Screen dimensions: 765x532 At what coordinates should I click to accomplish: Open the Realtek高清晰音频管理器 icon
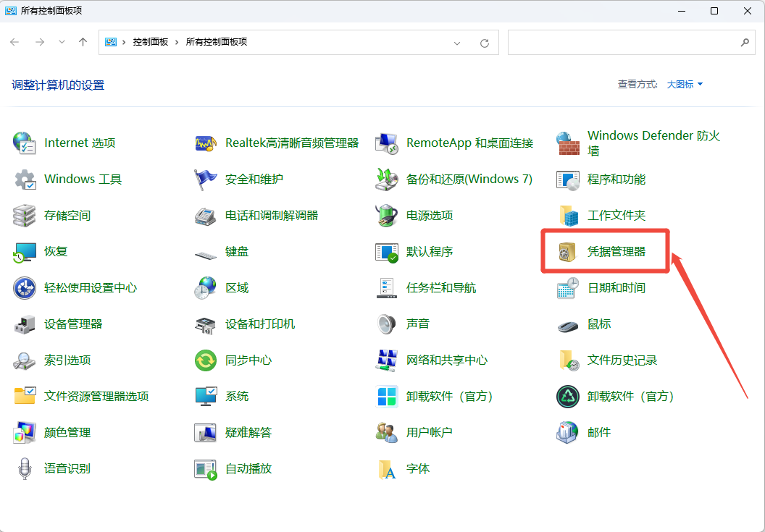(206, 143)
